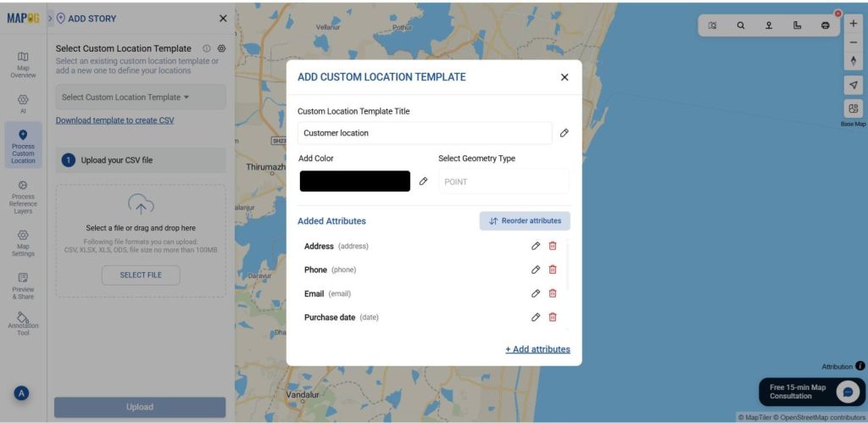Click the 'Purchase date' attribute name
The width and height of the screenshot is (868, 423).
[330, 317]
